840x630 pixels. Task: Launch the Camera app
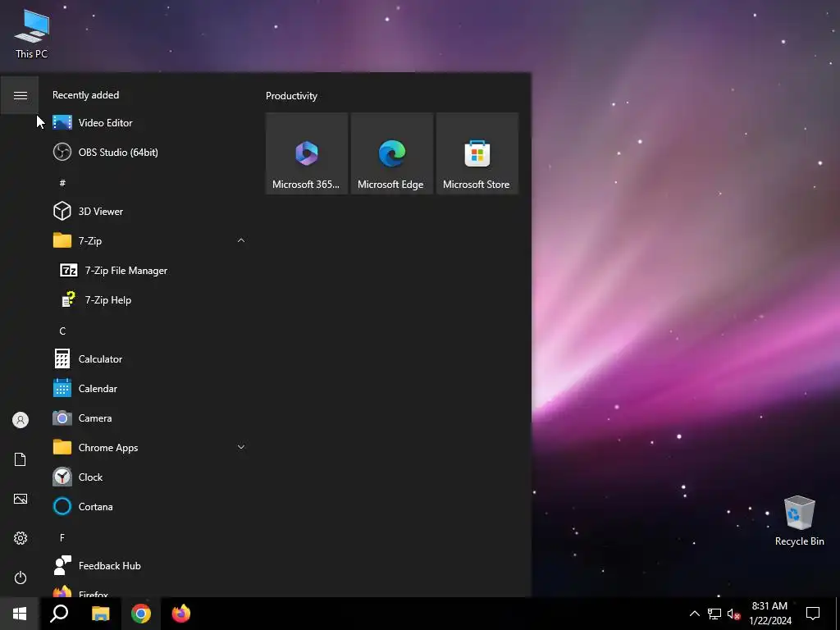[150, 418]
